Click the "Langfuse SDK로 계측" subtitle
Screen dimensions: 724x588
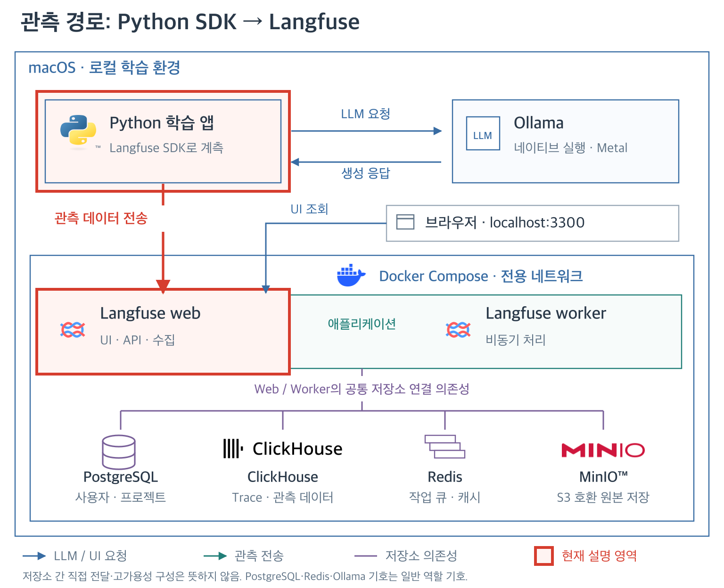[x=166, y=147]
